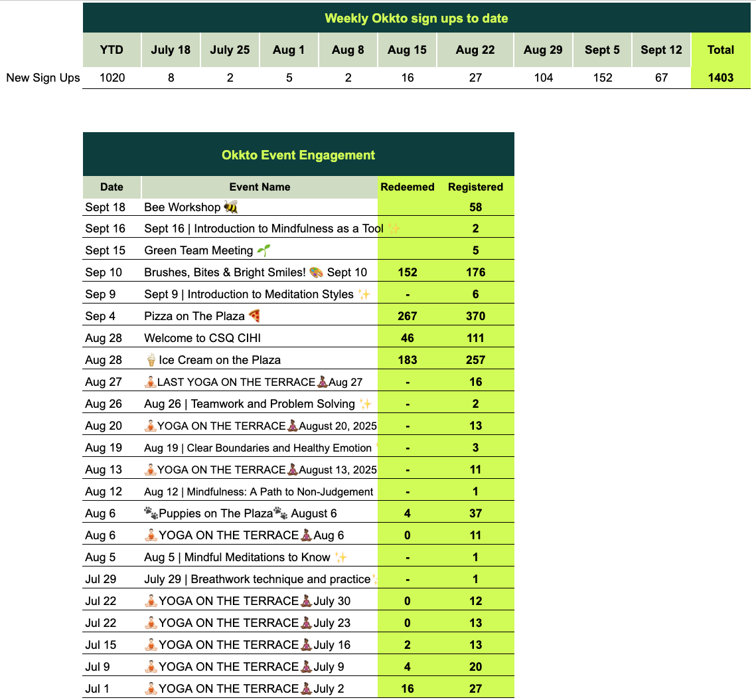Click the Welcome to CSQ CIHI event name
This screenshot has height=700, width=756.
(202, 338)
